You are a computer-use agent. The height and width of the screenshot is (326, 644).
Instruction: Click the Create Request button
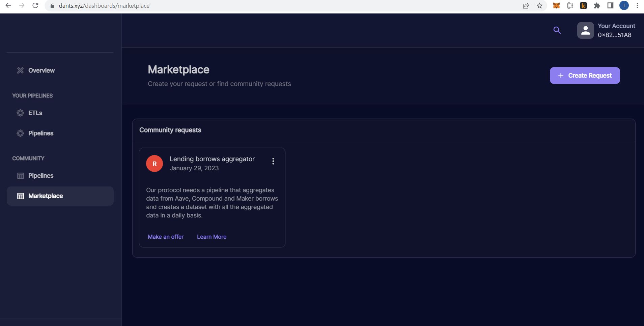click(585, 76)
